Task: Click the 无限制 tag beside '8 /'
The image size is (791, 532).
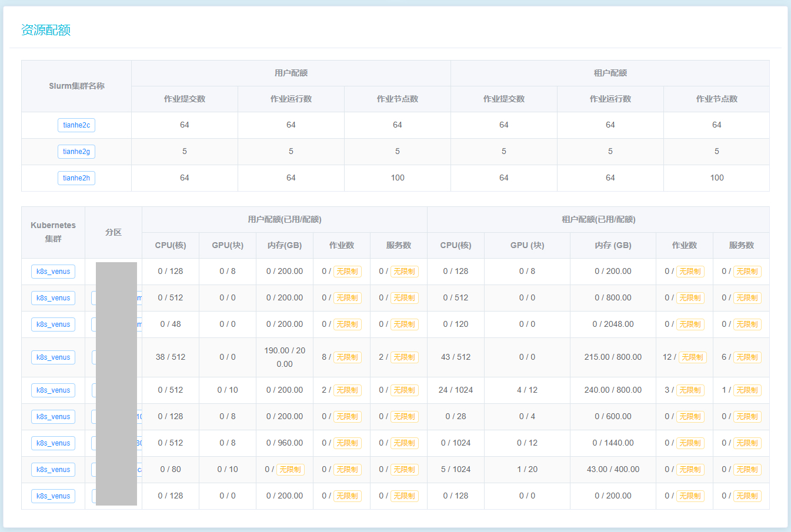Action: [x=347, y=357]
